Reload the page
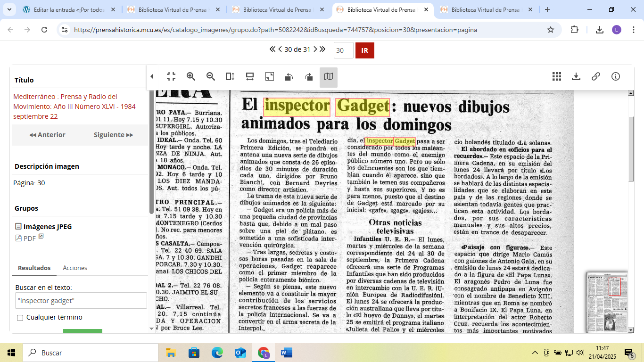This screenshot has width=644, height=362. [44, 30]
